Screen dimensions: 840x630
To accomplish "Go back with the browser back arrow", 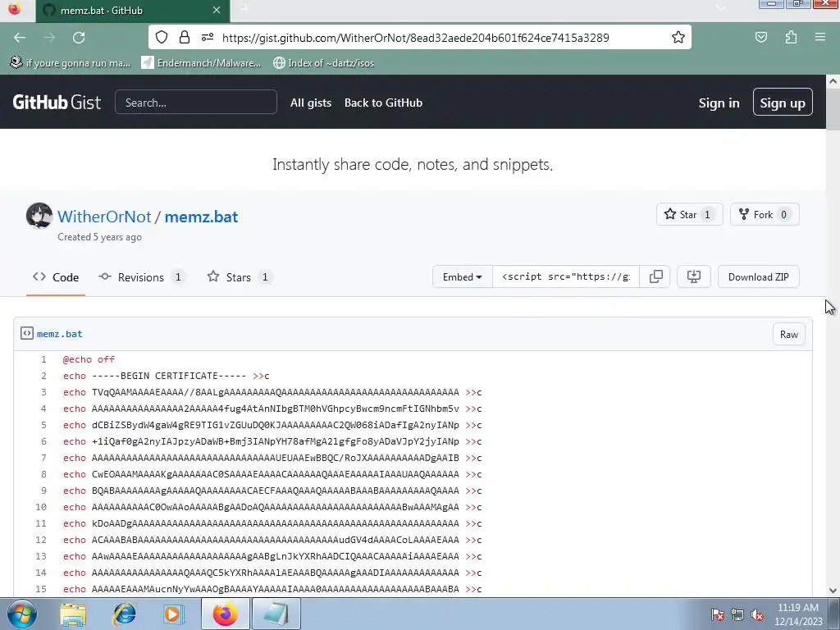I will click(20, 38).
